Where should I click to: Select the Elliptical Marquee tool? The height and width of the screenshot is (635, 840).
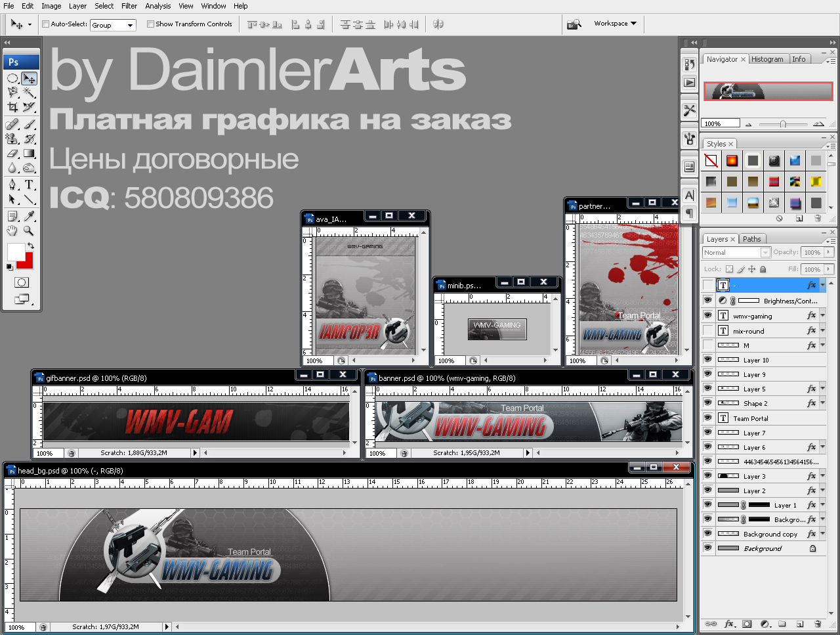pos(12,78)
